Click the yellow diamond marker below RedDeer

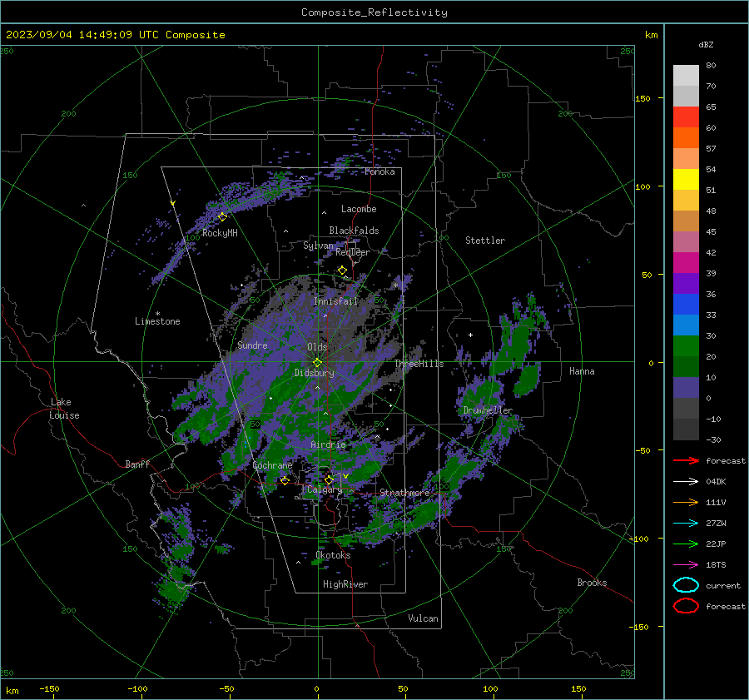tap(342, 271)
